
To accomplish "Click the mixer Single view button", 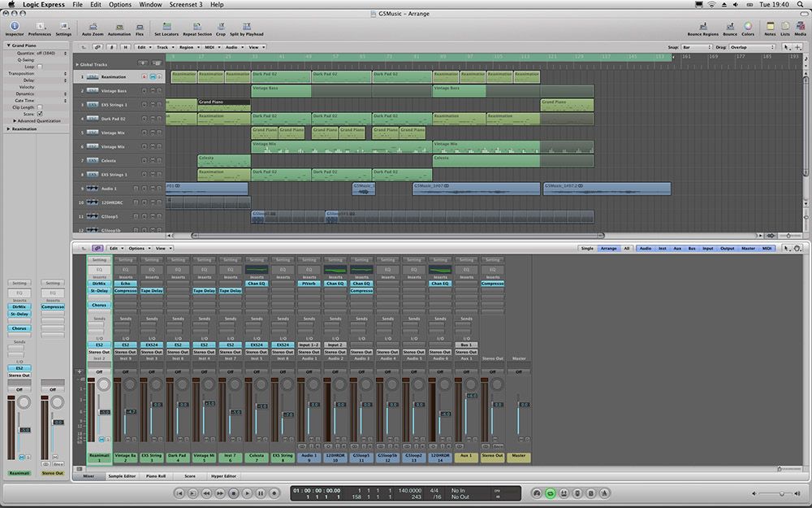I will point(587,248).
